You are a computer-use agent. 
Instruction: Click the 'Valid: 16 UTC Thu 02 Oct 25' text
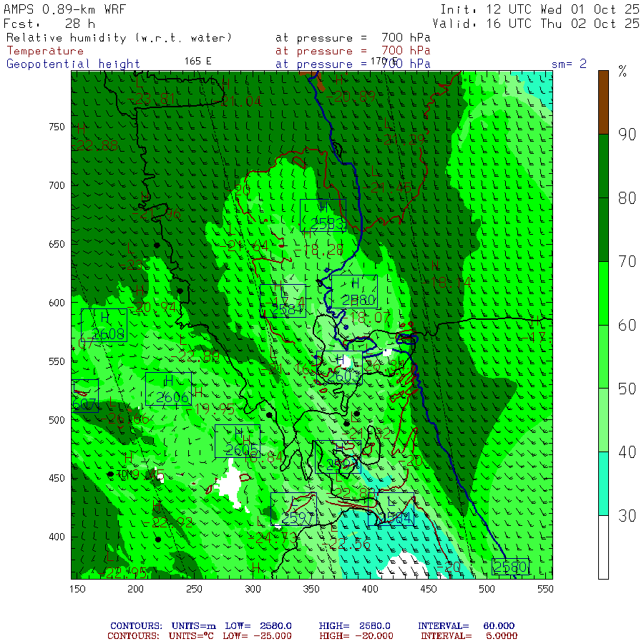pos(535,24)
